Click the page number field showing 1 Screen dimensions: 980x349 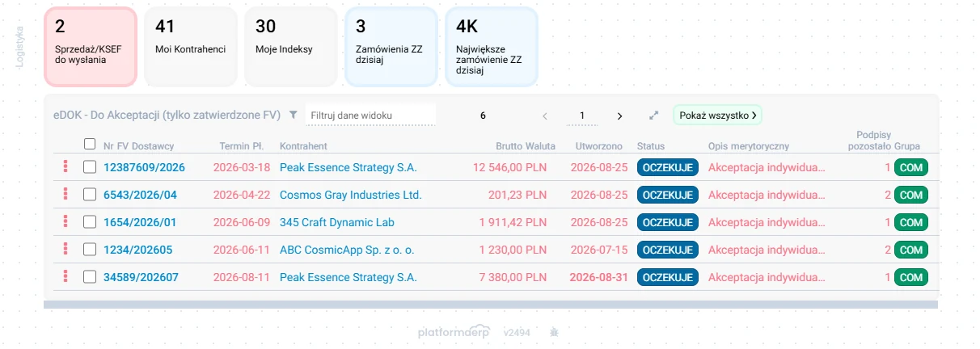582,116
